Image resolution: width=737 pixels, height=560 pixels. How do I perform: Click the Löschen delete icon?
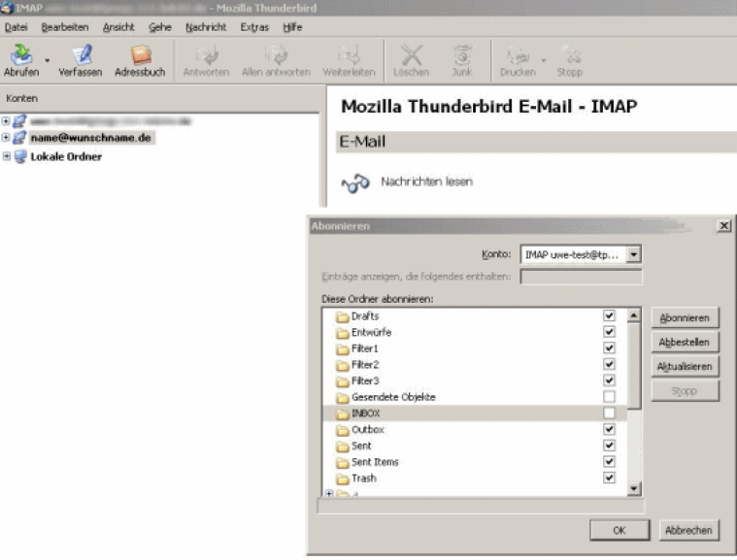click(412, 55)
